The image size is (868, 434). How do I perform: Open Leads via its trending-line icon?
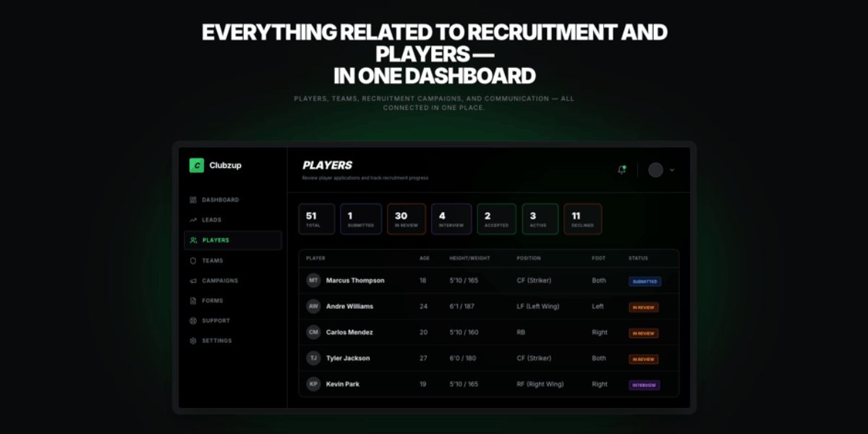coord(192,220)
